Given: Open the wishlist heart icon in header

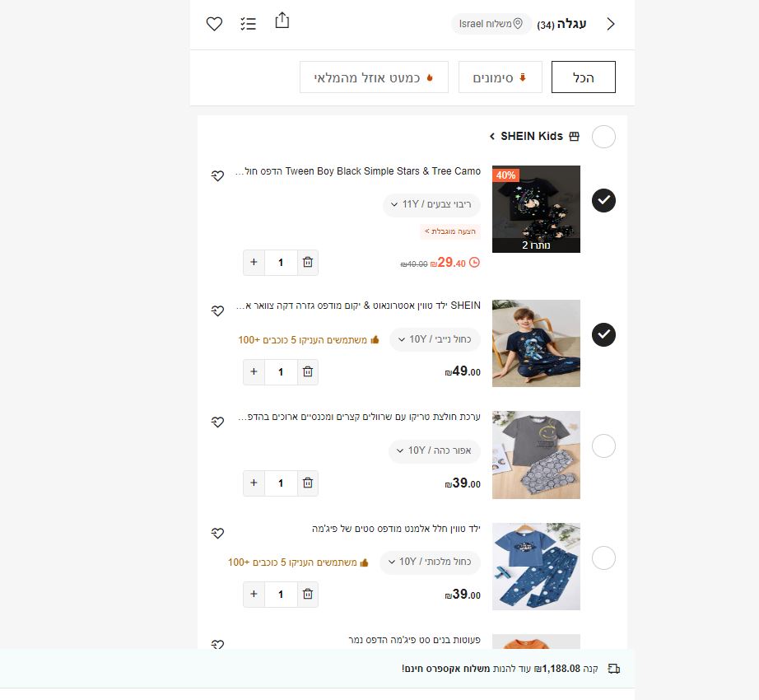Looking at the screenshot, I should (x=214, y=24).
